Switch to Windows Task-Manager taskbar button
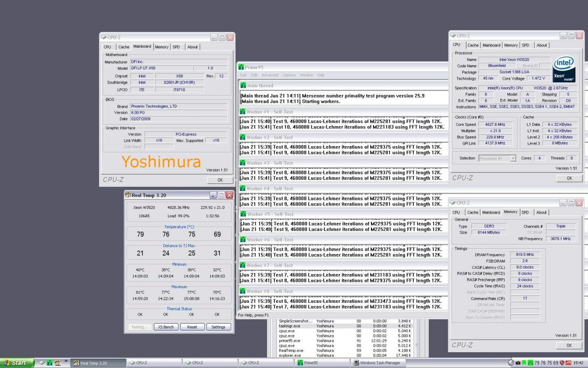 379,363
